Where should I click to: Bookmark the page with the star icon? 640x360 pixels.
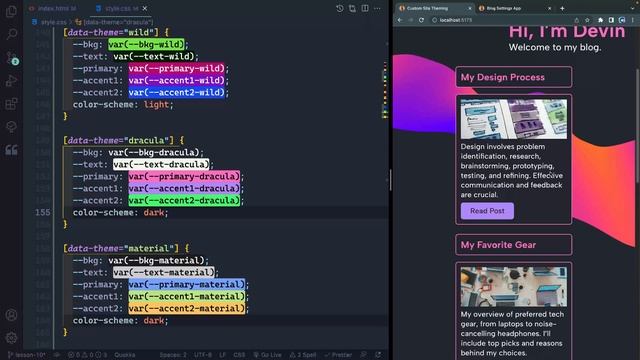pos(587,20)
